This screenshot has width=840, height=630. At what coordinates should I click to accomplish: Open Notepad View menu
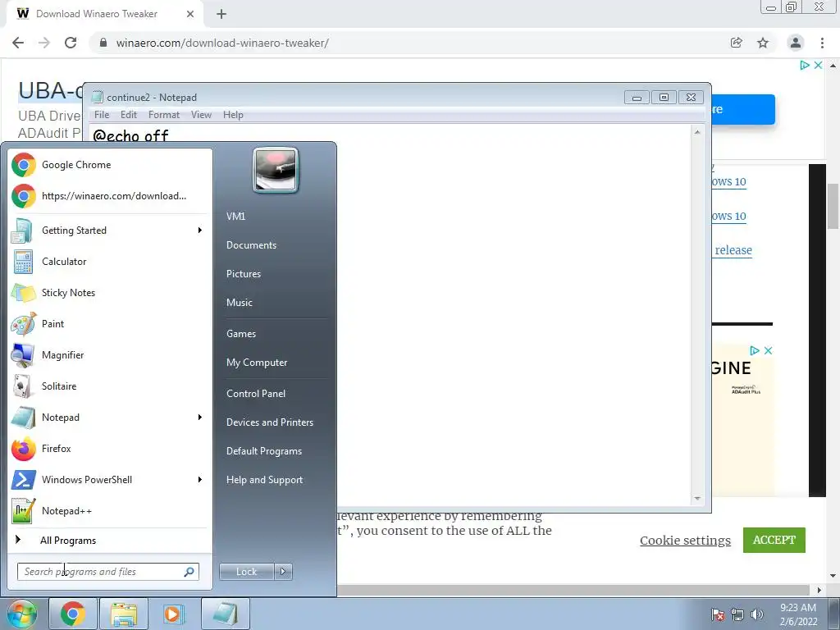pos(202,115)
